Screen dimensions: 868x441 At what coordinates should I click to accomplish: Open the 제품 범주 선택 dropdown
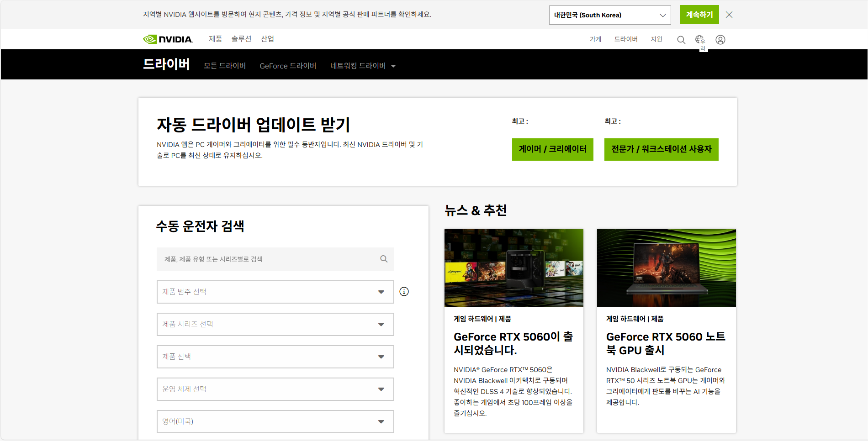tap(275, 292)
